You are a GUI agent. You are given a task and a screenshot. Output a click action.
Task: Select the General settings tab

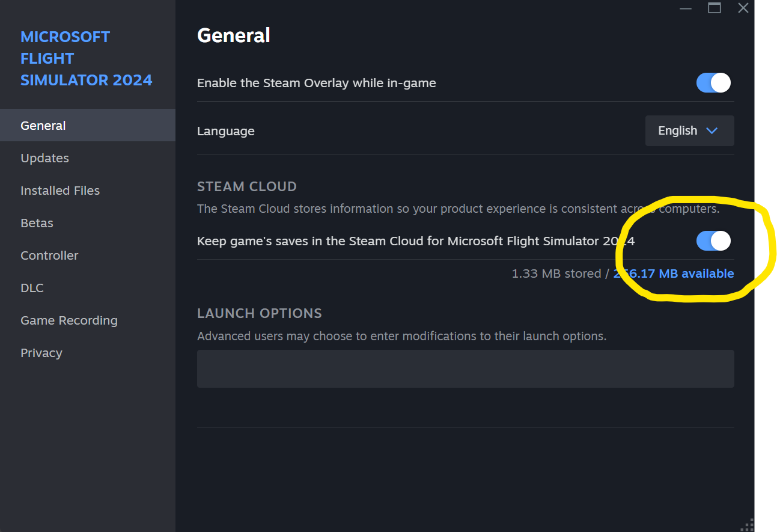[x=43, y=126]
